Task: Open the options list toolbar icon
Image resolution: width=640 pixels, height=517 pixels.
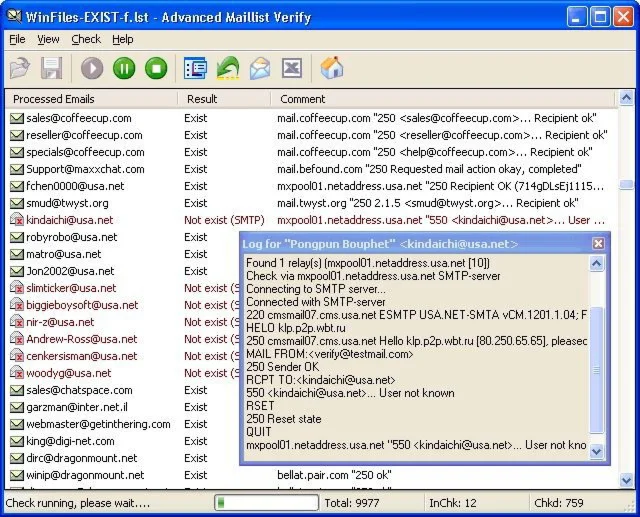Action: (x=196, y=68)
